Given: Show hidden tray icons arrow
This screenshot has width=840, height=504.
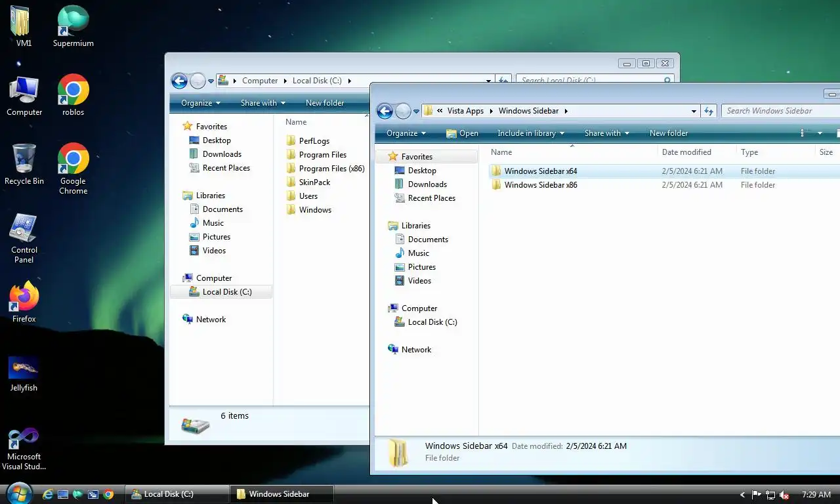Looking at the screenshot, I should click(x=742, y=495).
